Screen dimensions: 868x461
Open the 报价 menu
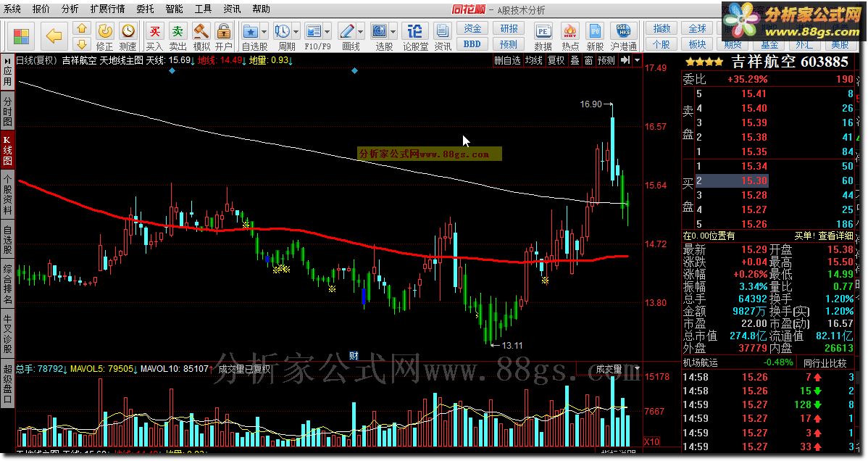(x=41, y=9)
